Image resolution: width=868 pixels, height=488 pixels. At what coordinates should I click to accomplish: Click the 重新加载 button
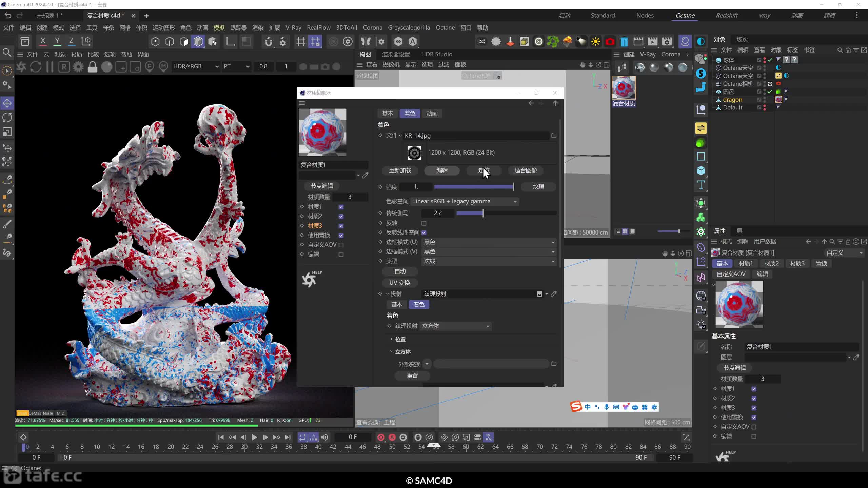pos(400,170)
